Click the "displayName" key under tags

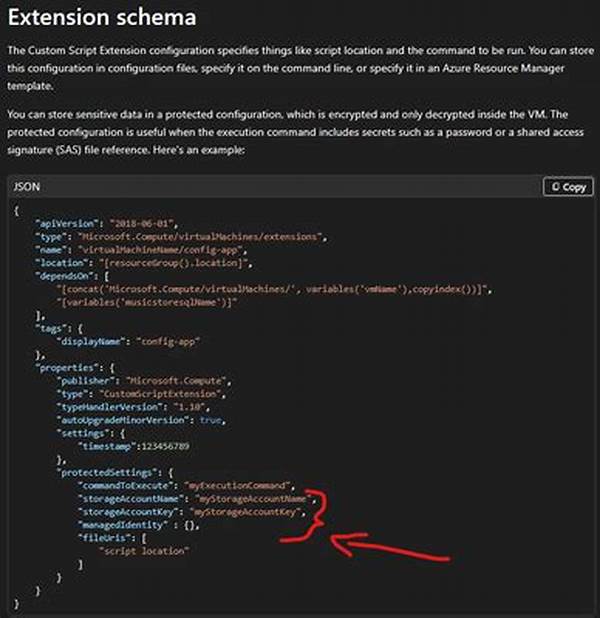pyautogui.click(x=89, y=340)
